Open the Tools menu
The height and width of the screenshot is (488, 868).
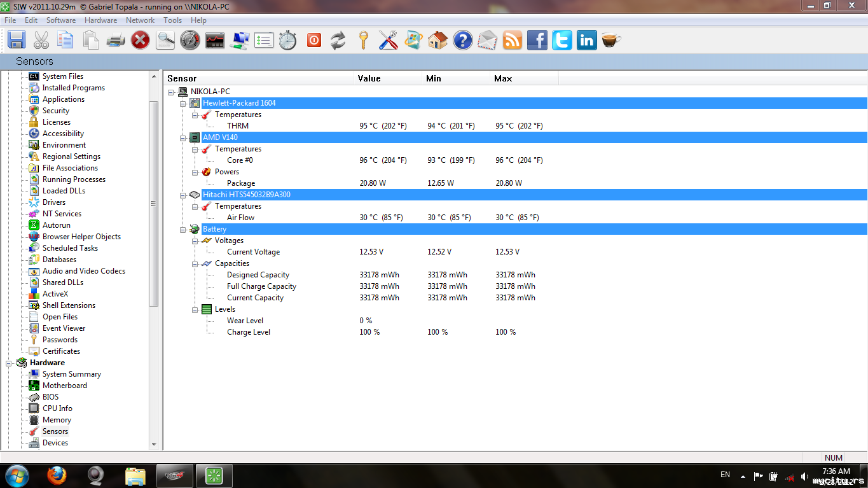coord(172,20)
